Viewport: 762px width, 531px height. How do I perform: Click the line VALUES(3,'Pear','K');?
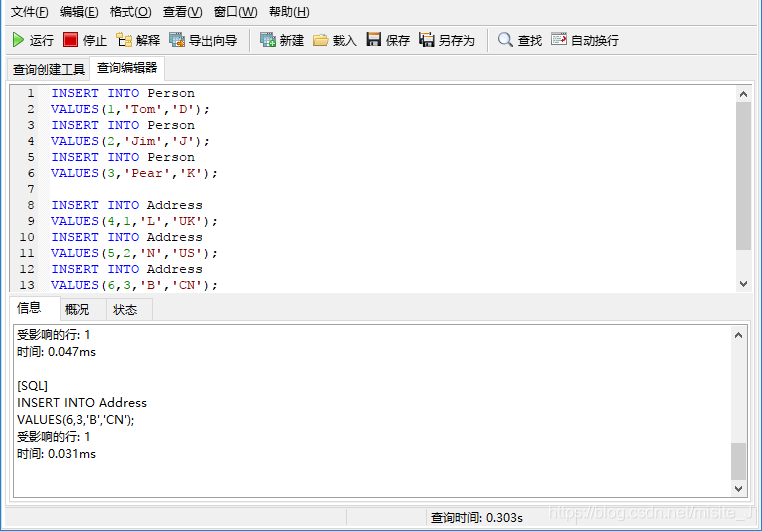point(134,173)
